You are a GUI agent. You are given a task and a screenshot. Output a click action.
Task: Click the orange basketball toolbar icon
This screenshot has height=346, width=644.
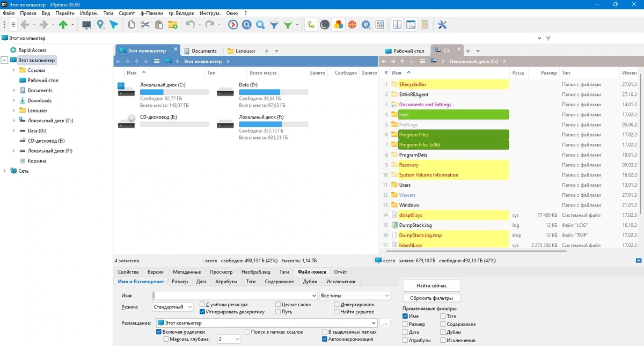(352, 25)
